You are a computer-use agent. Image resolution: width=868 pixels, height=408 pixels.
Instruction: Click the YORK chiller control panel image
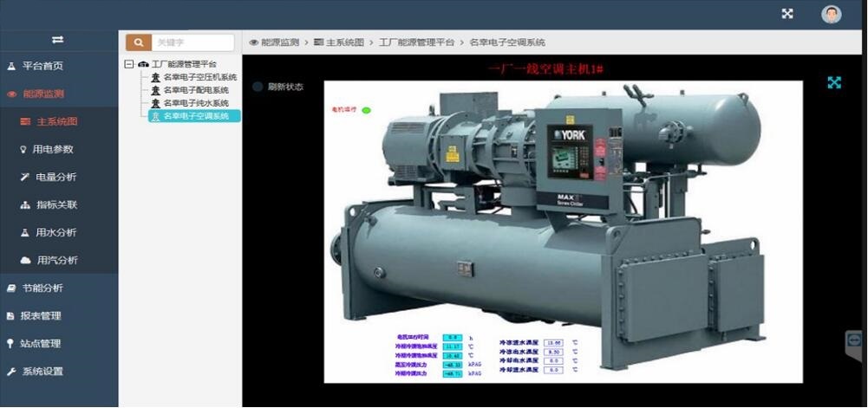[571, 152]
